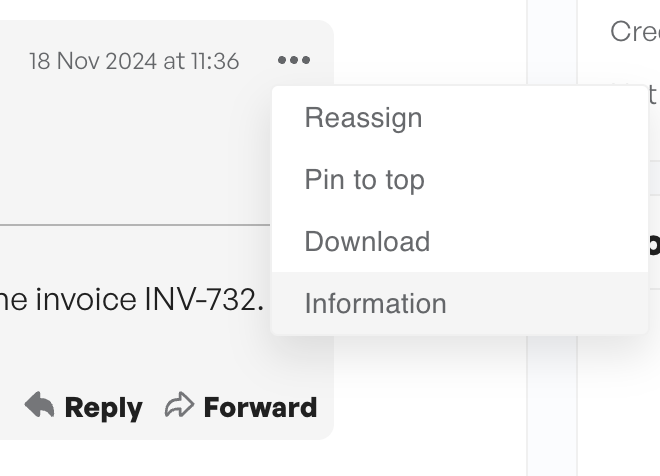Image resolution: width=660 pixels, height=476 pixels.
Task: Click the partial Cre label in right panel
Action: 635,31
